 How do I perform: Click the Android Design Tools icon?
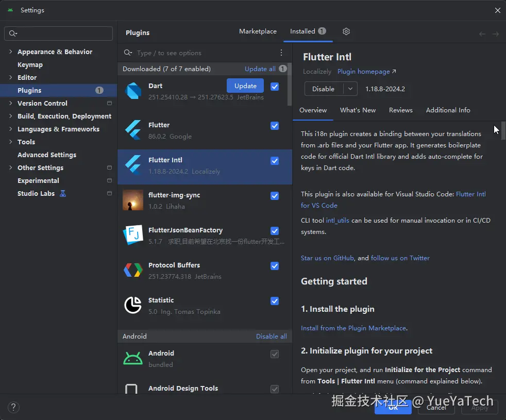(131, 389)
